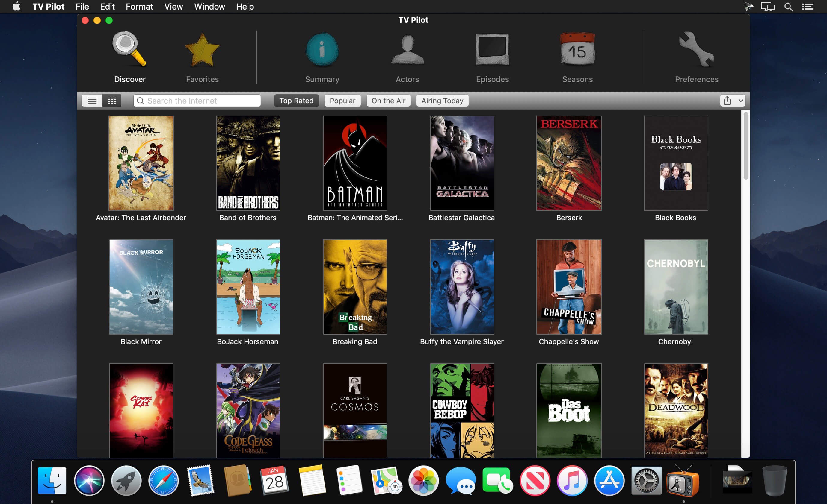Open the Favorites star icon
827x504 pixels.
202,50
